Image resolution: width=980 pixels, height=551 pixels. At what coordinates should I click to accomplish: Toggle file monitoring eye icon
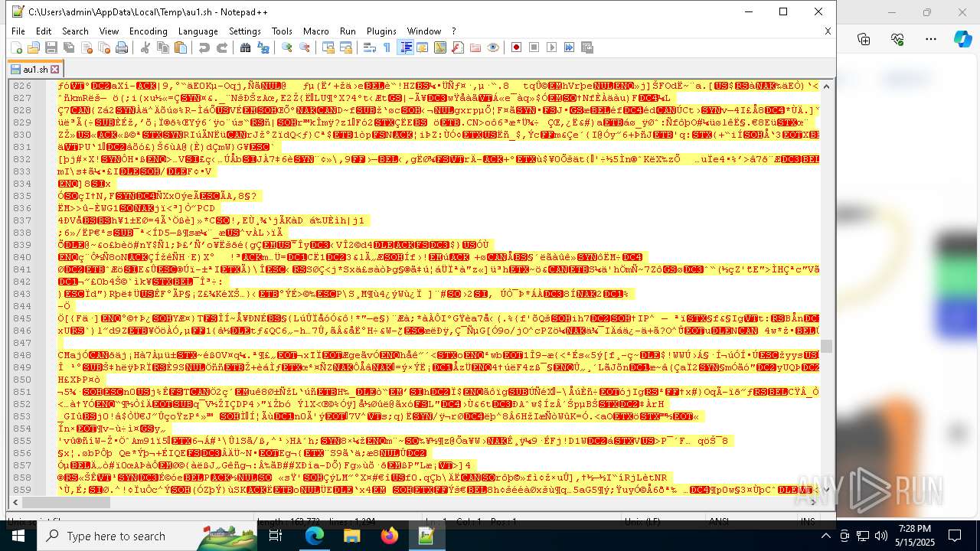tap(493, 47)
